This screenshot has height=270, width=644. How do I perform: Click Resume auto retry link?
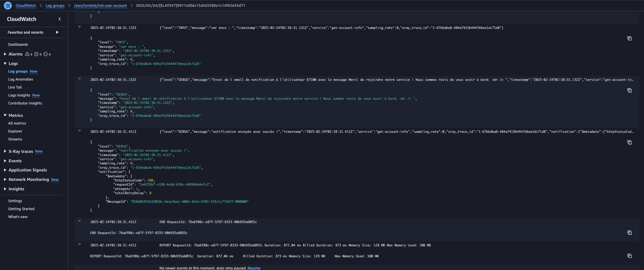tap(254, 268)
